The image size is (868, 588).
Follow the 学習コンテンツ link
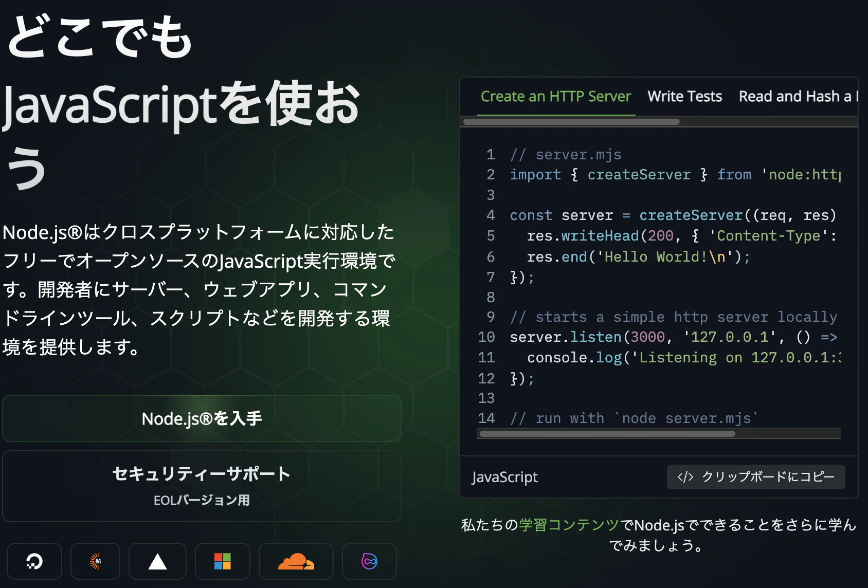pos(569,525)
